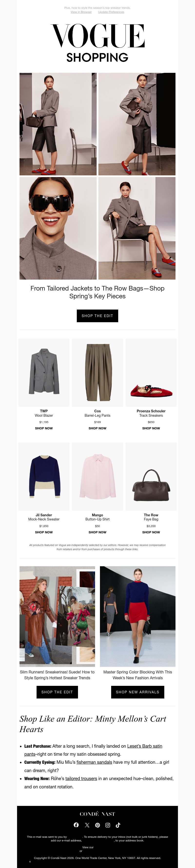
Task: Open the TikTok icon in footer
Action: [118, 825]
